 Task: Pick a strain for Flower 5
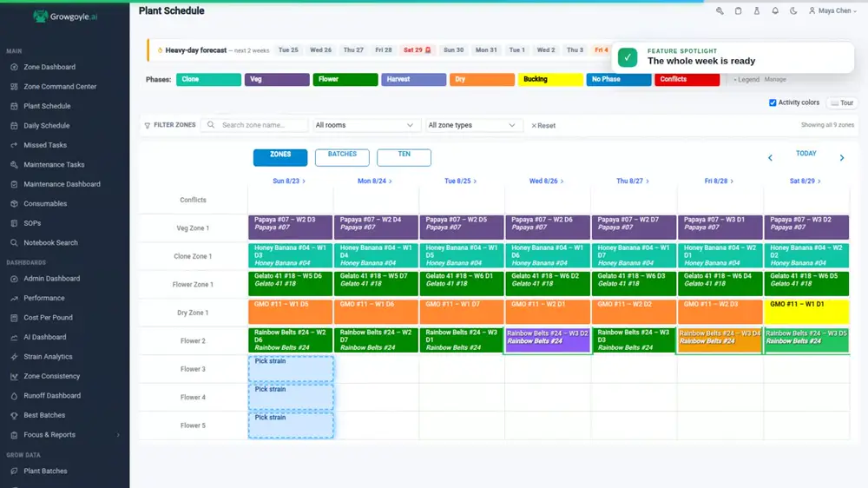coord(291,425)
